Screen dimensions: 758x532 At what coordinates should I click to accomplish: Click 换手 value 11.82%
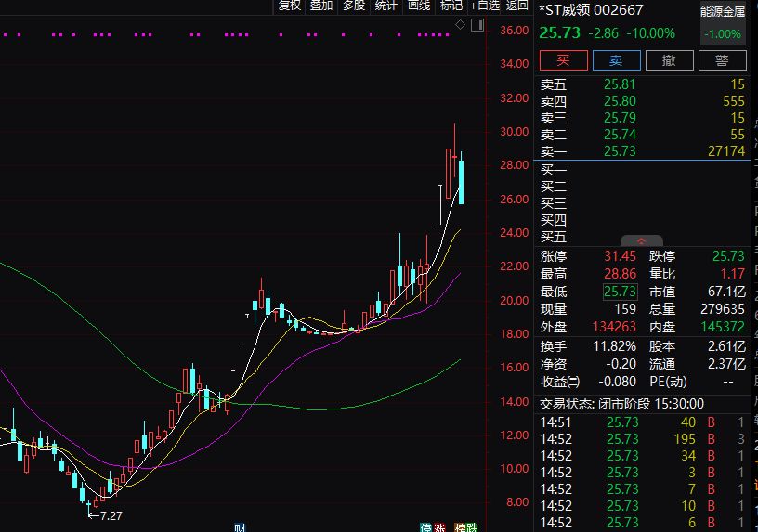click(614, 347)
